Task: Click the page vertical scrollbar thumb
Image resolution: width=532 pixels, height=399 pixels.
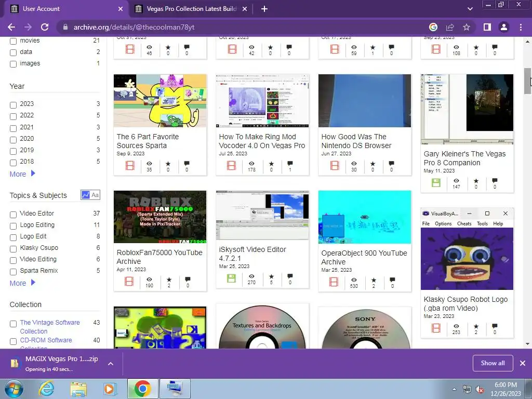Action: click(x=528, y=81)
